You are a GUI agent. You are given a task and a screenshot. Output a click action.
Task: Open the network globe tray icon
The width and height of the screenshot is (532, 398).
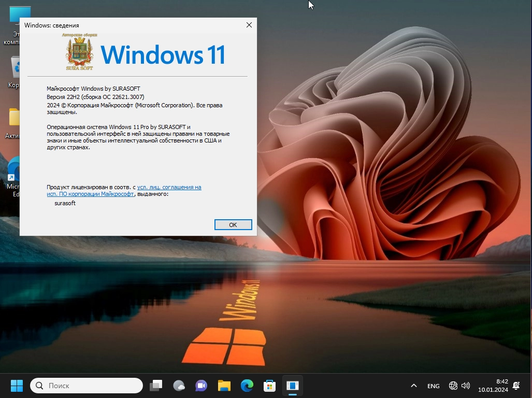pos(453,386)
